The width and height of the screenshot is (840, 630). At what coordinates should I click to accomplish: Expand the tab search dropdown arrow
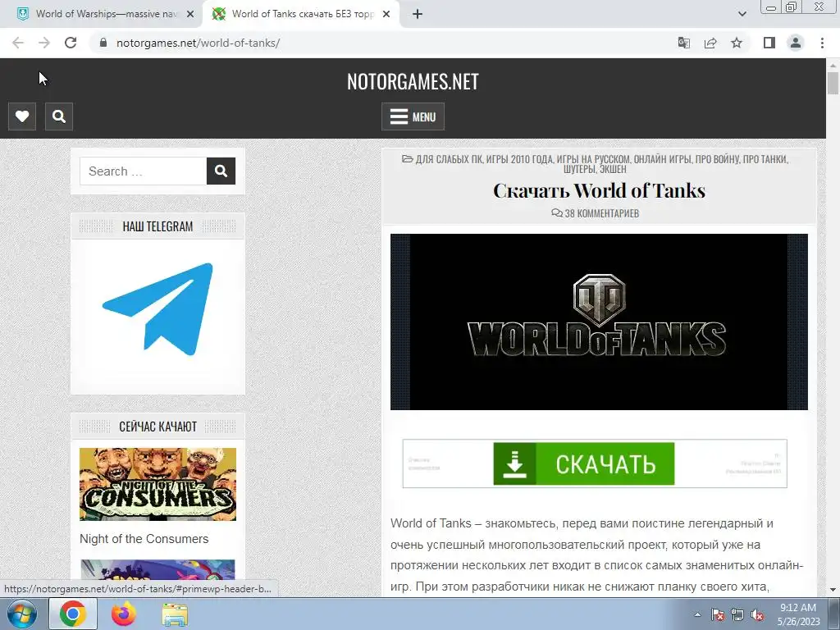(x=742, y=15)
